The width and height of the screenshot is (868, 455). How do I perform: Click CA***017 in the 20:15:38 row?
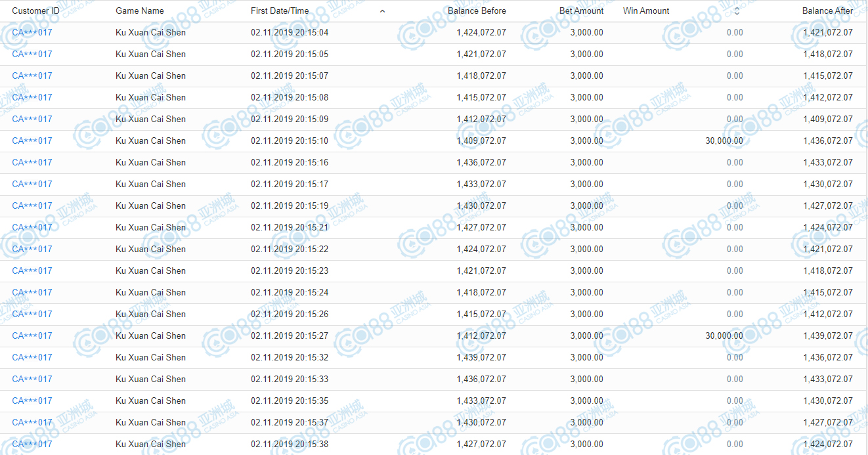click(32, 444)
